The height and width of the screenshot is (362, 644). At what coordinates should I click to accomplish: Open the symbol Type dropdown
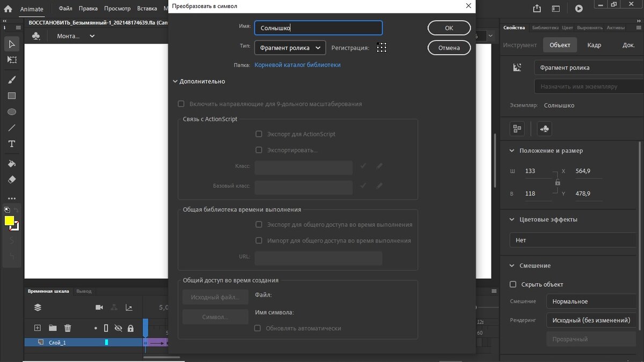(290, 48)
